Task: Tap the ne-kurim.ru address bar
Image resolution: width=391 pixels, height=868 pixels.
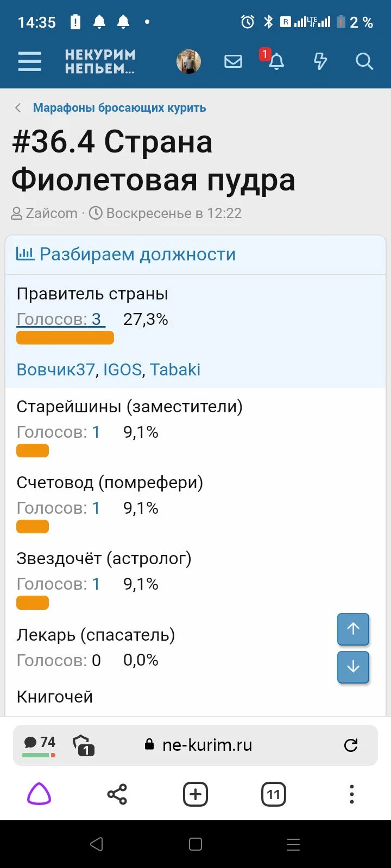Action: (206, 745)
